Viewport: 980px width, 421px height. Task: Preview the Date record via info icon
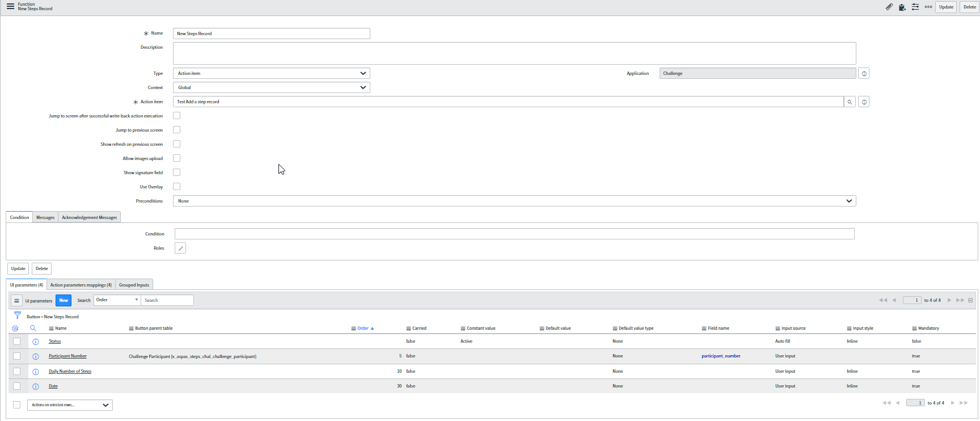pyautogui.click(x=36, y=386)
